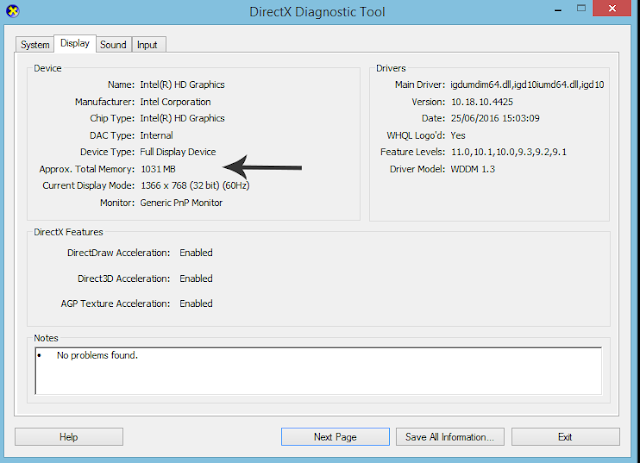Click the 'DirectX Diagnostic Tool' window title
The width and height of the screenshot is (640, 463).
tap(317, 12)
